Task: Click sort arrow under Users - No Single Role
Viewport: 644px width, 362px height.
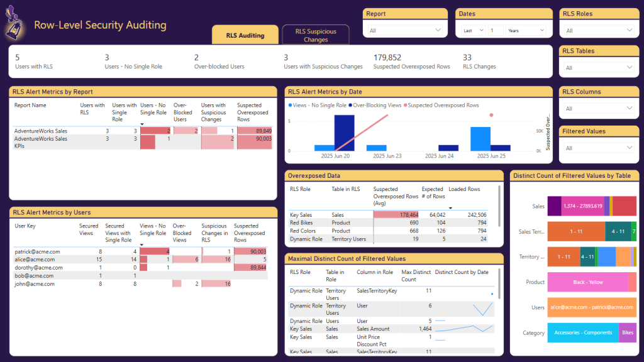Action: click(142, 124)
